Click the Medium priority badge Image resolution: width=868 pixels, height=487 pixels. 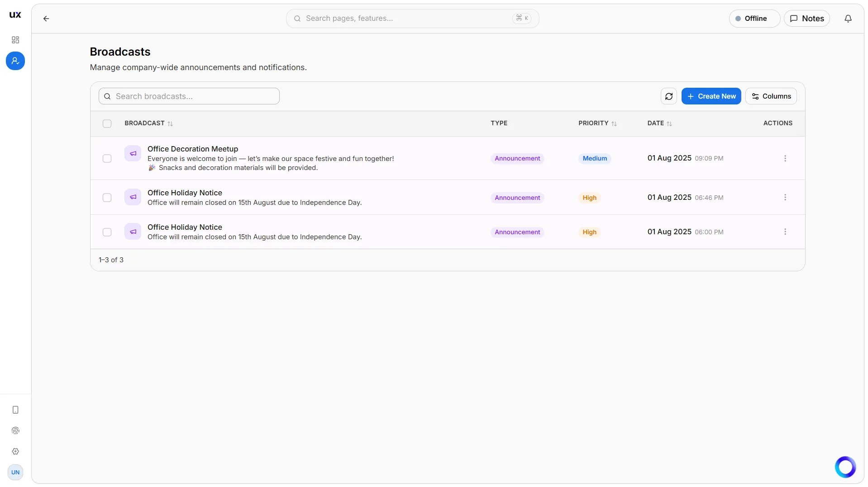(595, 159)
